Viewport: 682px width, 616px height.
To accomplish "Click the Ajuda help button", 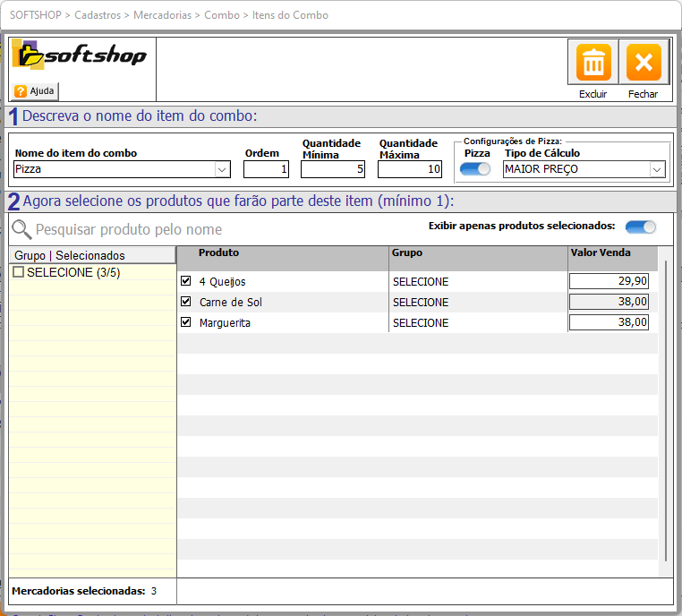I will (x=35, y=91).
